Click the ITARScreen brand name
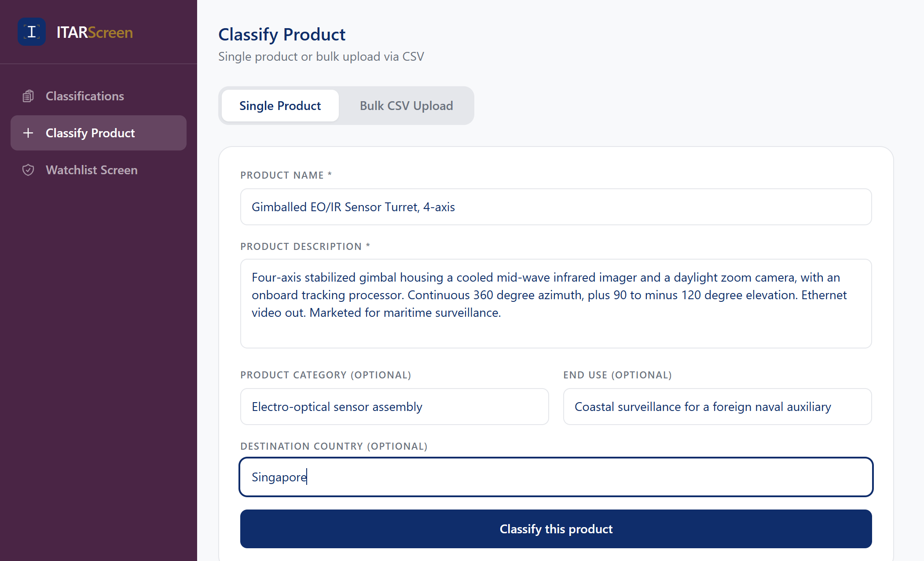 point(95,32)
